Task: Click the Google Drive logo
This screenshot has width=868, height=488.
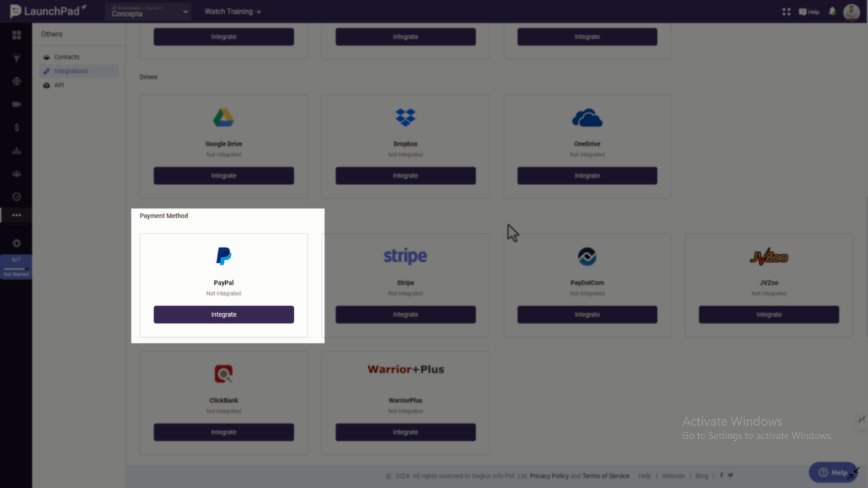Action: coord(223,118)
